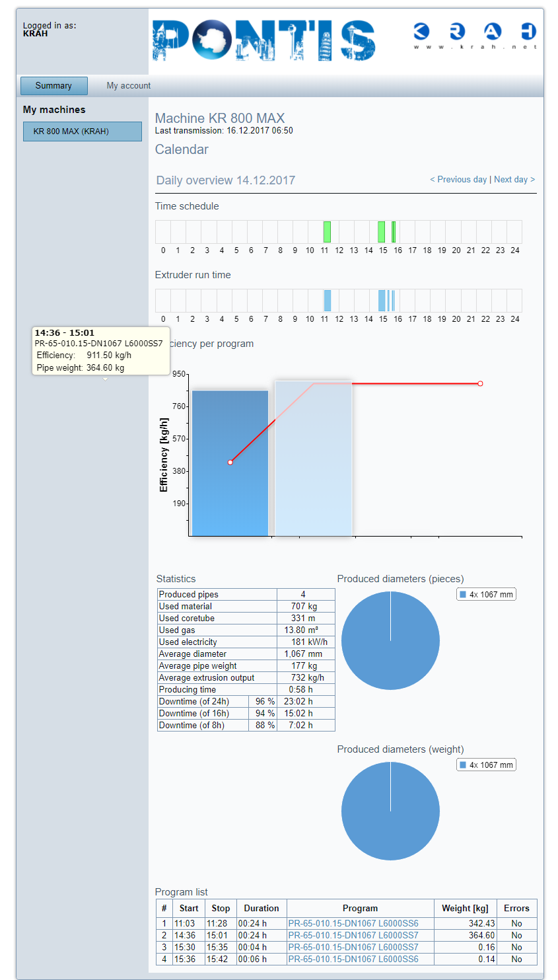
Task: Click the first dark blue efficiency bar
Action: (230, 463)
